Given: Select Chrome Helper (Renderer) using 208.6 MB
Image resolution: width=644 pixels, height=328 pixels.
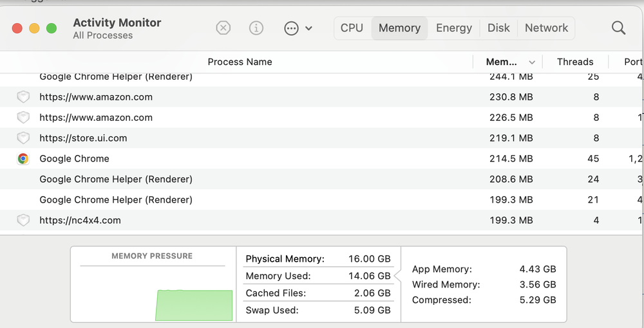Looking at the screenshot, I should 116,179.
